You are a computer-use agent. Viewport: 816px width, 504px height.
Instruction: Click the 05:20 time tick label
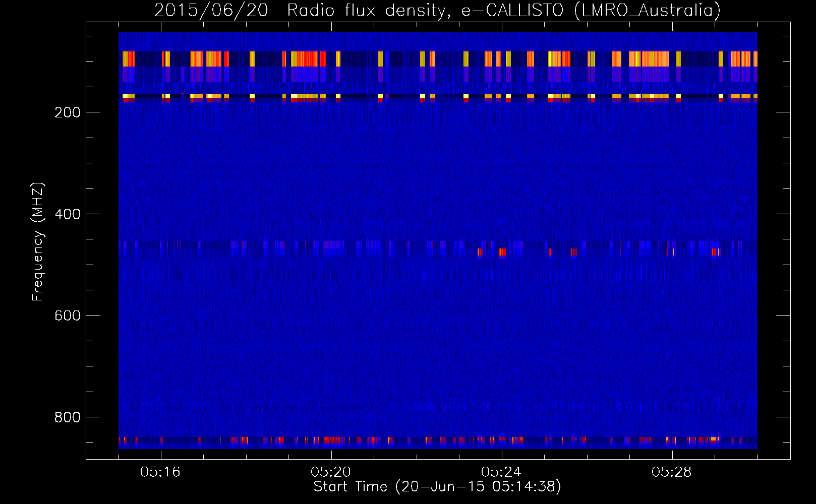pos(331,472)
